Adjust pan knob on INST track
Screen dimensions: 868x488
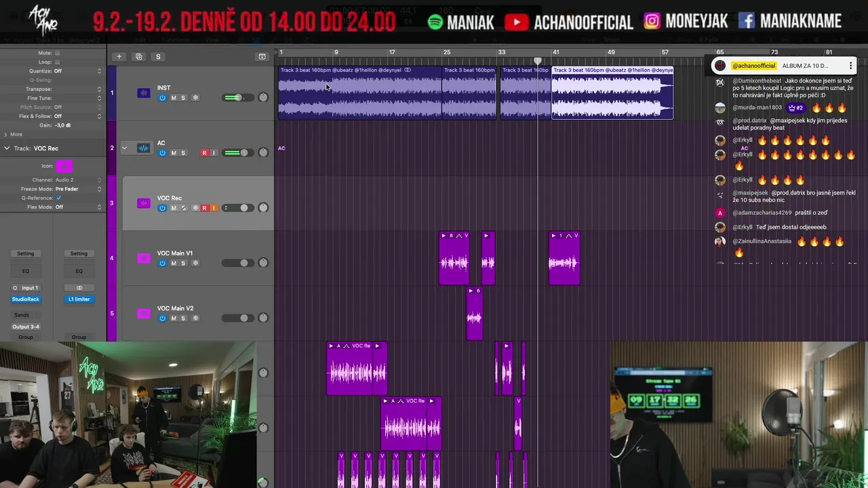point(263,98)
